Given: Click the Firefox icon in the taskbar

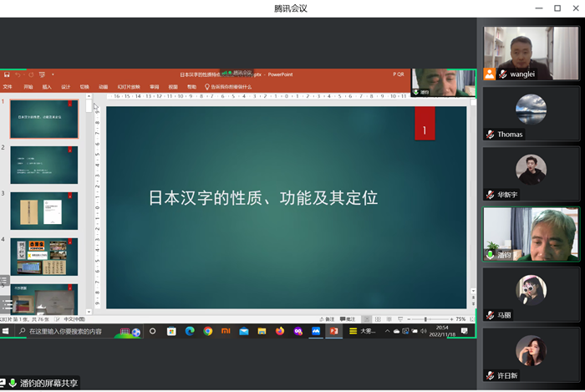Looking at the screenshot, I should tap(280, 331).
